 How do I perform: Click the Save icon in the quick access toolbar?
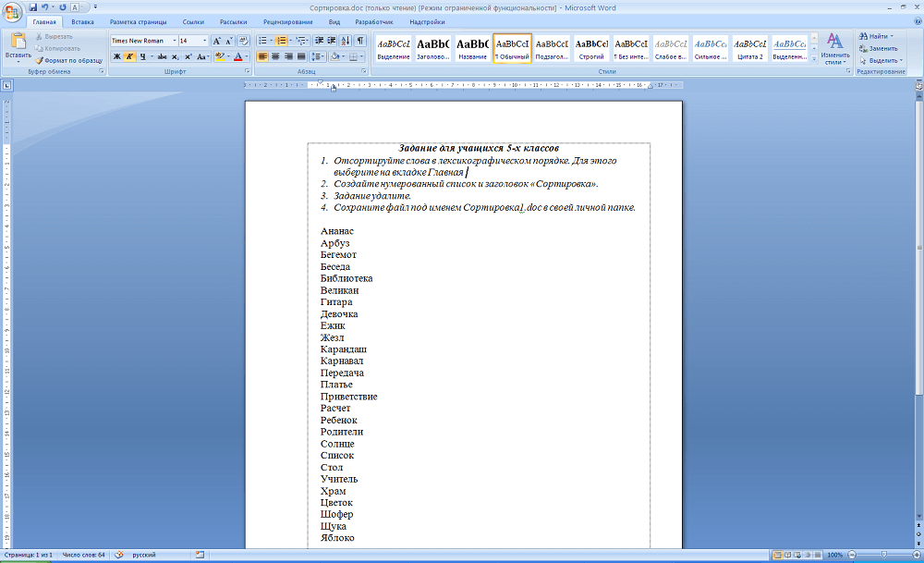pos(32,7)
